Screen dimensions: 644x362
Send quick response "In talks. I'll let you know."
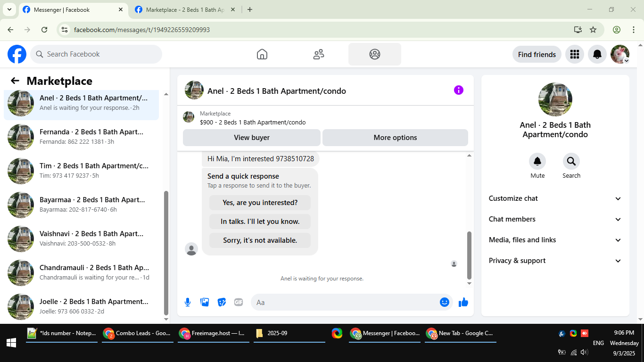pyautogui.click(x=260, y=222)
